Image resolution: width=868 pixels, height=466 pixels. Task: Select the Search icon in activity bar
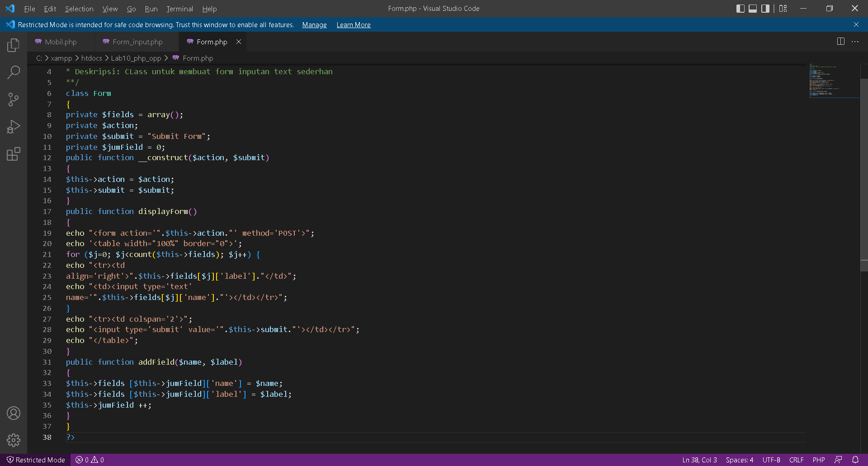(x=13, y=72)
